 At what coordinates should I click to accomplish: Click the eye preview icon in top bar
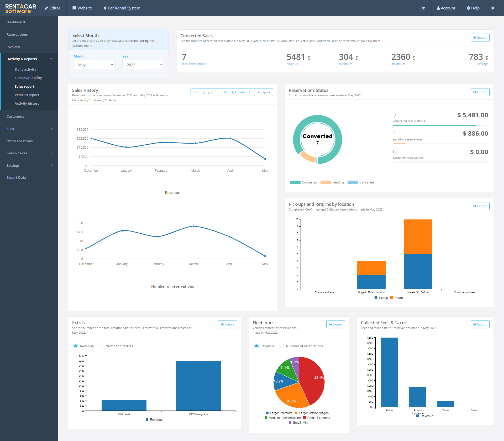pyautogui.click(x=423, y=8)
